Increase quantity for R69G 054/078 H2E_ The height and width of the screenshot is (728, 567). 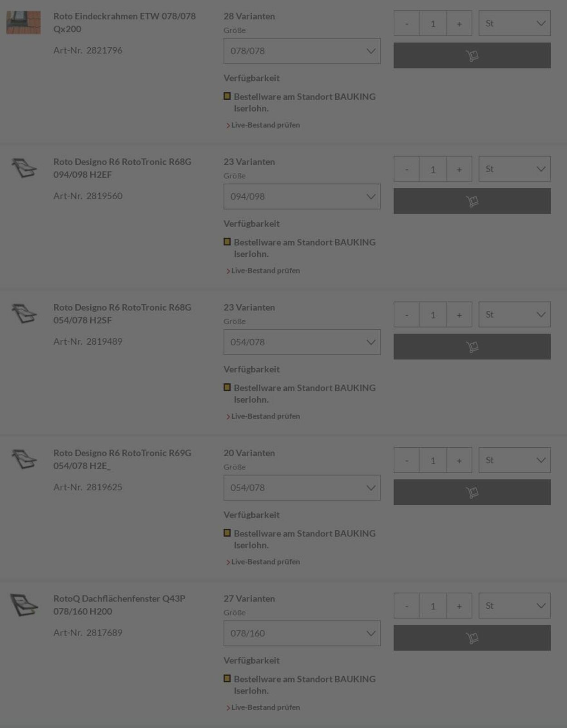(x=459, y=460)
